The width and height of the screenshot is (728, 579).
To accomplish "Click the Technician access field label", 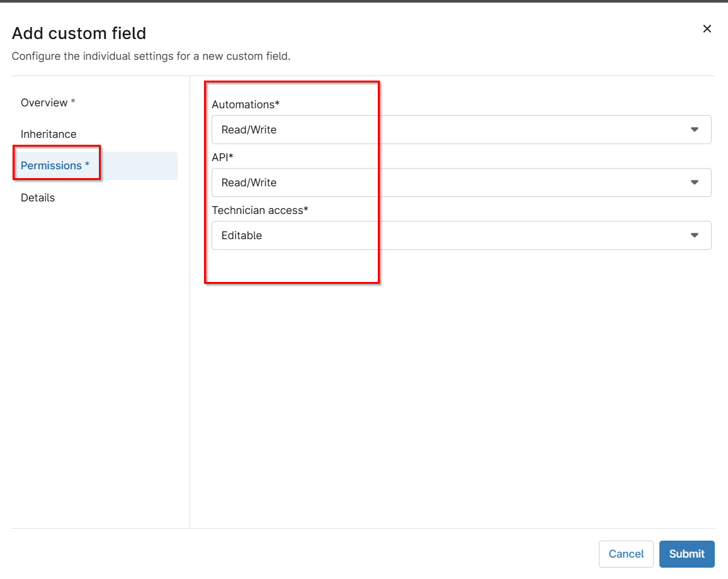I will [x=260, y=210].
